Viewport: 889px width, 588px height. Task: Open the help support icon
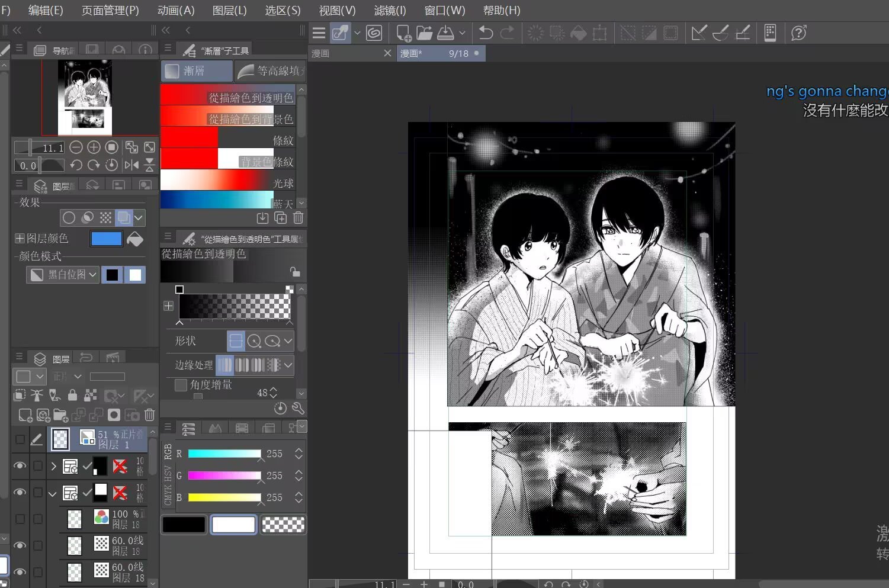point(798,33)
